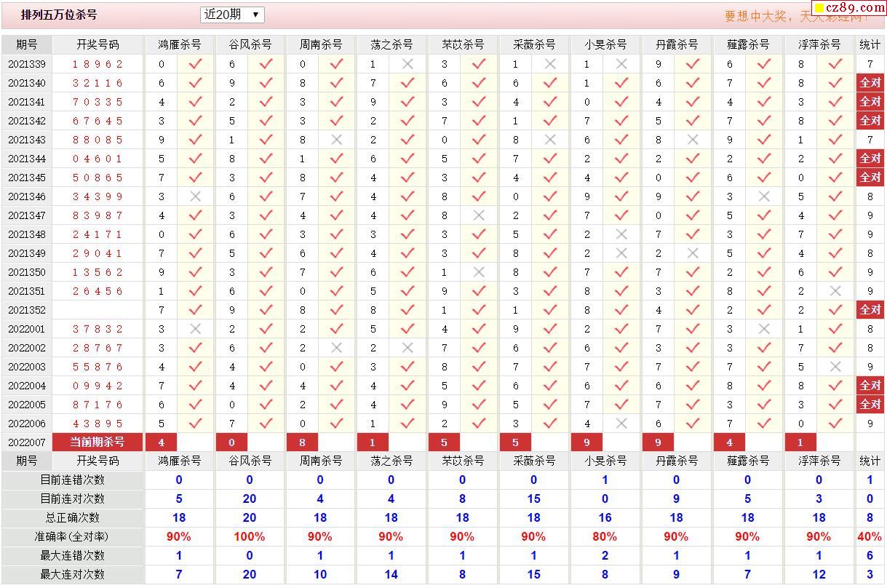The width and height of the screenshot is (887, 588).
Task: Click the winning numbers 8 8 0 8 5
Action: tap(98, 140)
